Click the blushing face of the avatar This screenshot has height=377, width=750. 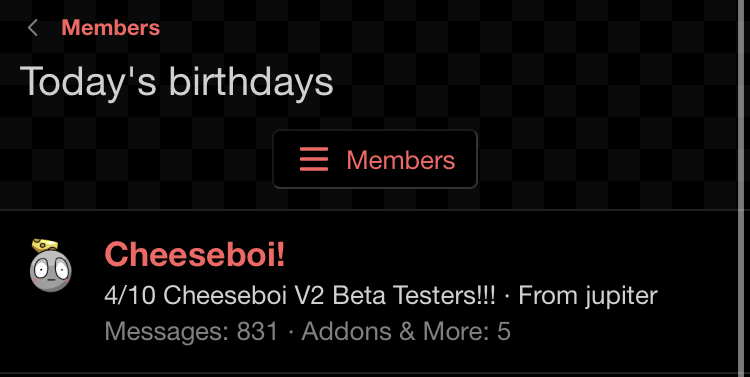tap(51, 271)
